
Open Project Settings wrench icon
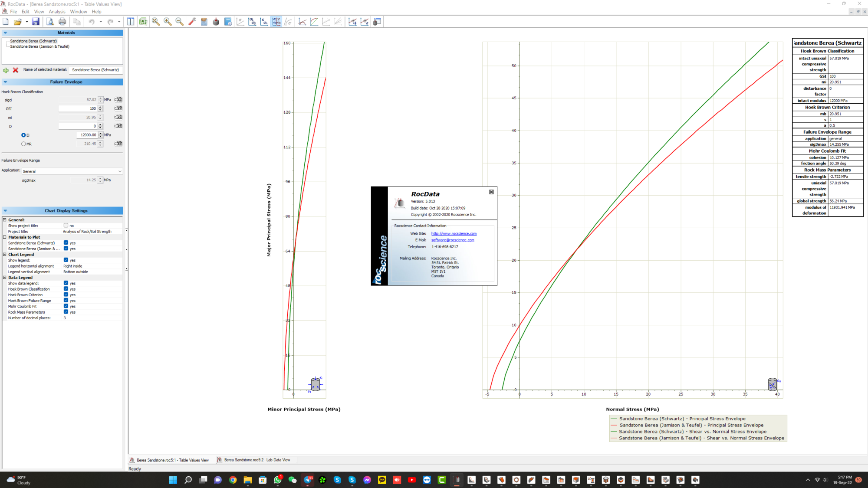pyautogui.click(x=192, y=22)
